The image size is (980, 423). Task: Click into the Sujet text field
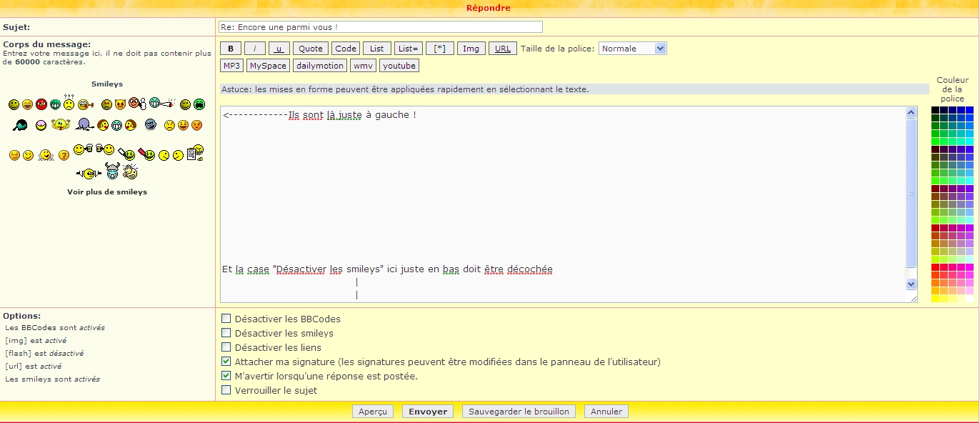[380, 27]
